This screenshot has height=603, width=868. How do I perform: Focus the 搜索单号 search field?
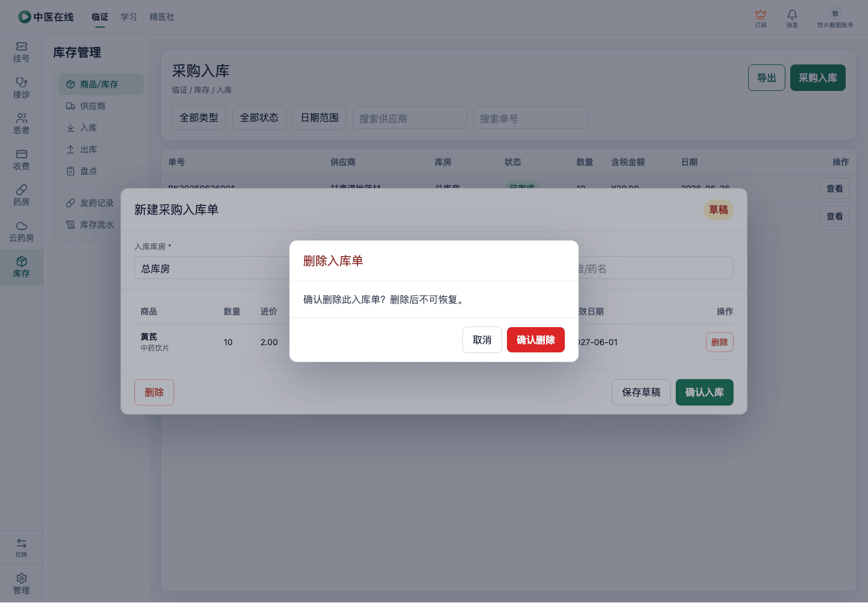click(x=530, y=118)
